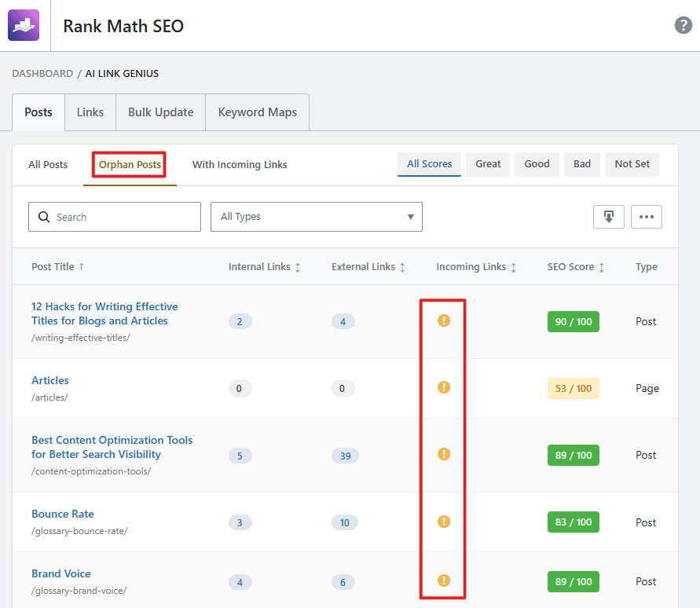The width and height of the screenshot is (700, 608).
Task: Open 'Best Content Optimization Tools' post link
Action: [x=112, y=447]
